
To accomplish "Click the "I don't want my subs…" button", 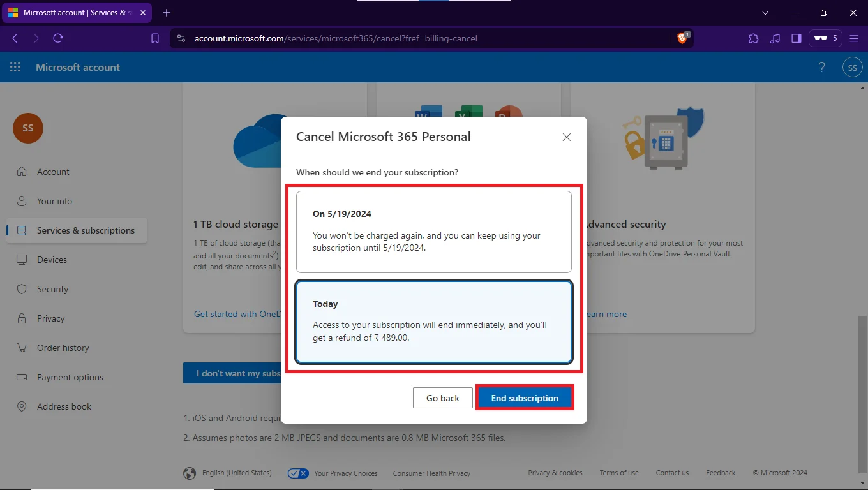I will tap(232, 373).
